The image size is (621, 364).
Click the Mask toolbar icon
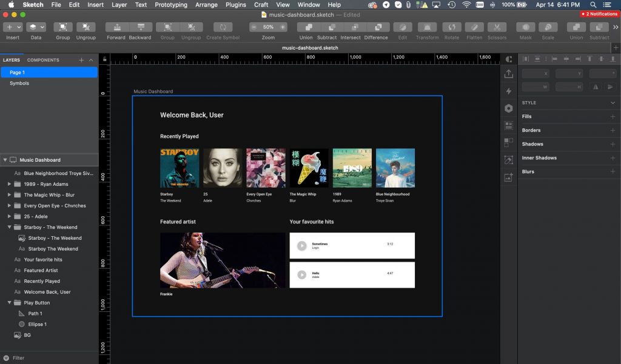(x=526, y=27)
